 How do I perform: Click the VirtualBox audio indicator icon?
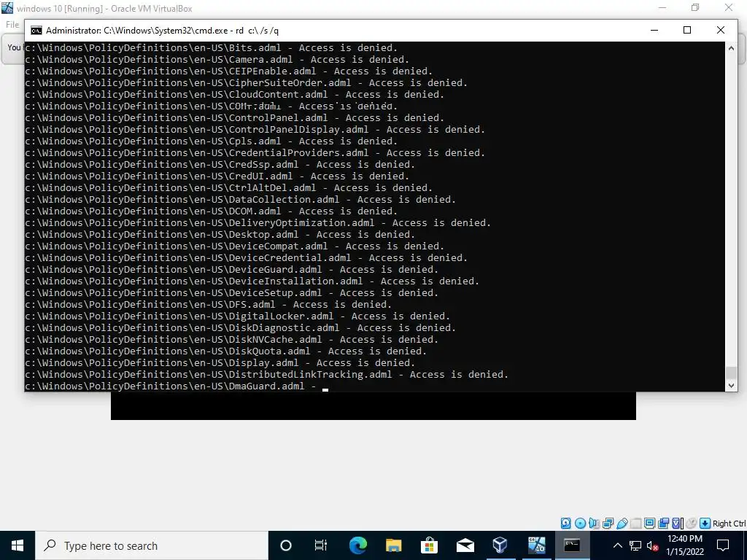pos(594,524)
